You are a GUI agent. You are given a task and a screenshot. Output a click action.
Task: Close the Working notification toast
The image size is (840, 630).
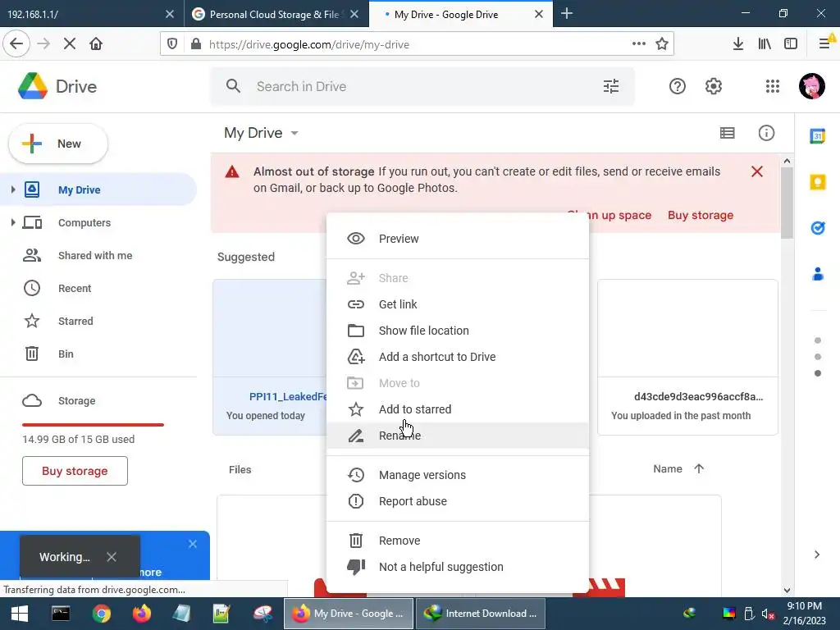coord(112,557)
